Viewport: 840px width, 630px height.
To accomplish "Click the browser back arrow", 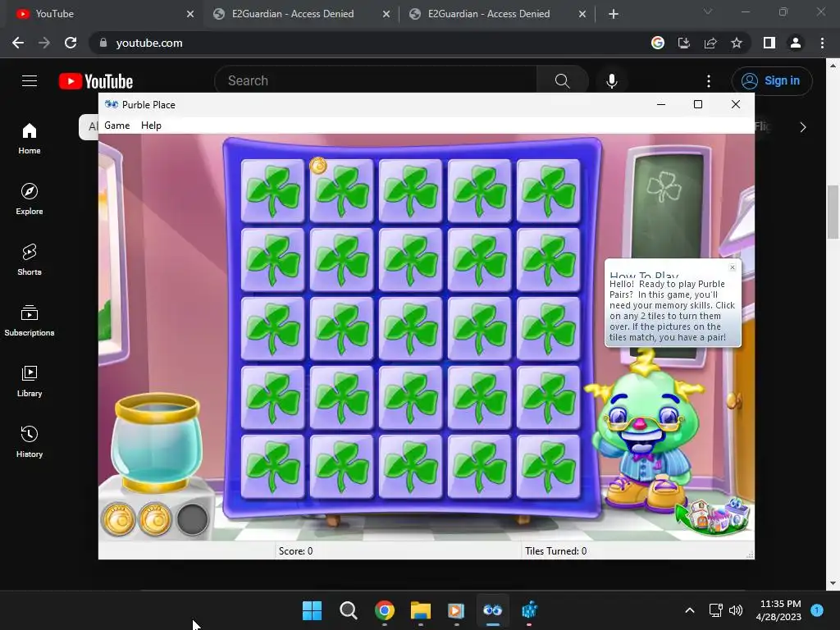I will tap(18, 43).
